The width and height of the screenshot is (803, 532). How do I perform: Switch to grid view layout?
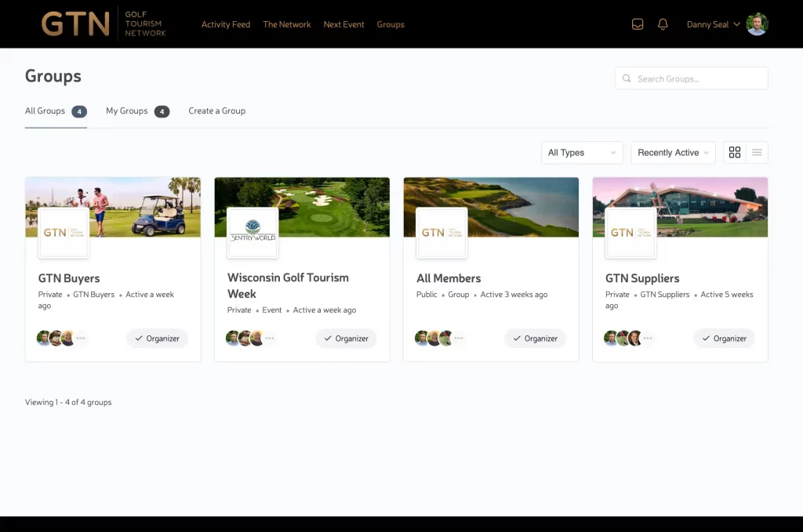click(735, 153)
